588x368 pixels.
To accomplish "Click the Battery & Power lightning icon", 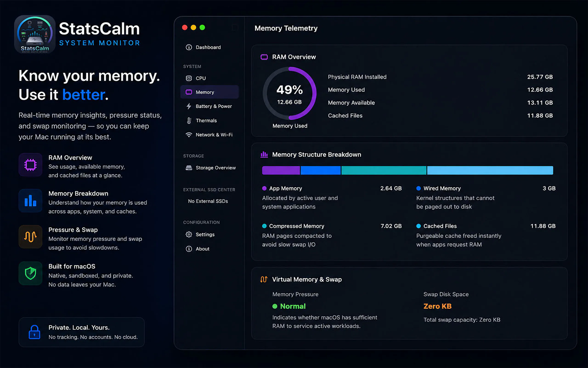I will point(189,106).
